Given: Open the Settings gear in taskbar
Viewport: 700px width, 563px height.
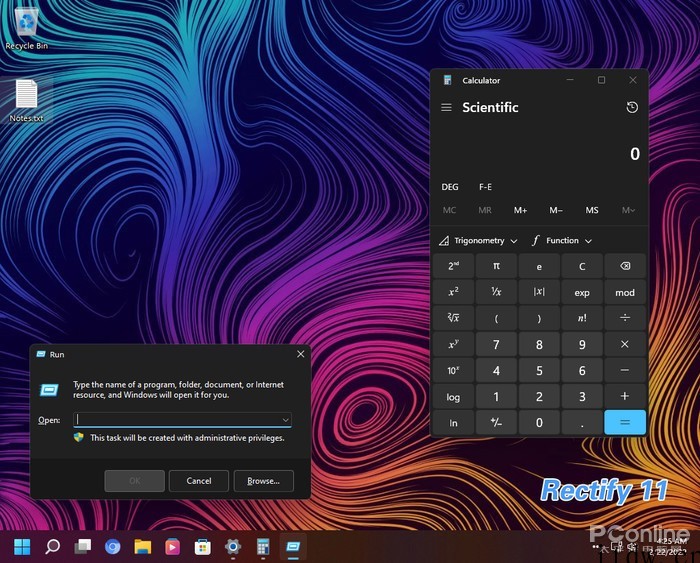Looking at the screenshot, I should point(233,546).
